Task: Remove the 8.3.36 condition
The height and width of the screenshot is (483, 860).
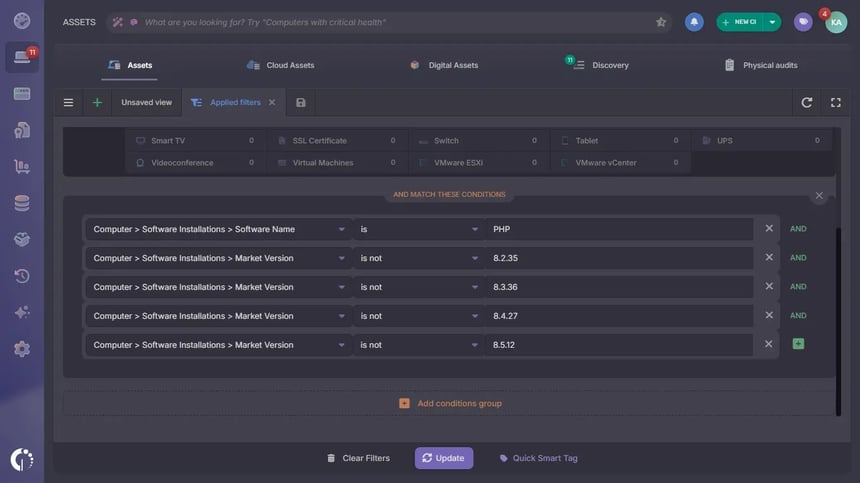Action: click(x=769, y=286)
